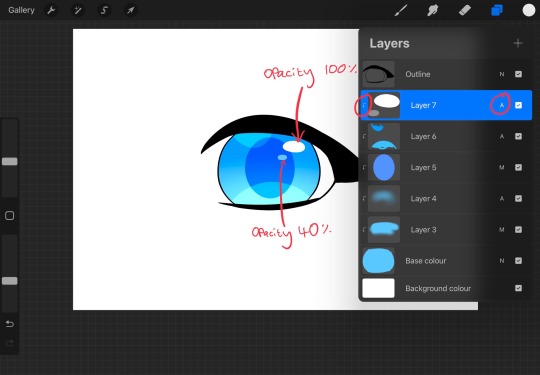Open blend mode M of Layer 3
The height and width of the screenshot is (375, 540).
pyautogui.click(x=502, y=229)
